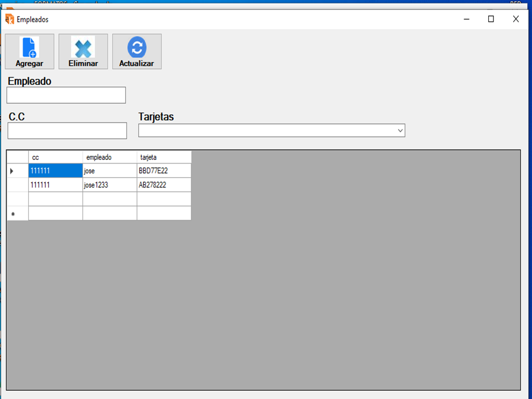Click into the C.C input box
Image resolution: width=532 pixels, height=399 pixels.
click(x=67, y=131)
